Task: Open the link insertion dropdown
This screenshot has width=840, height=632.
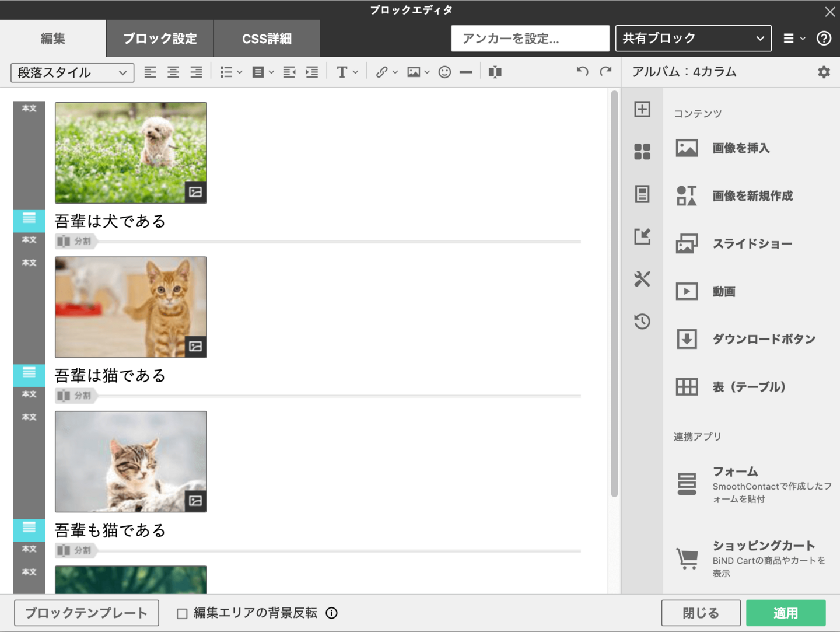Action: [387, 72]
